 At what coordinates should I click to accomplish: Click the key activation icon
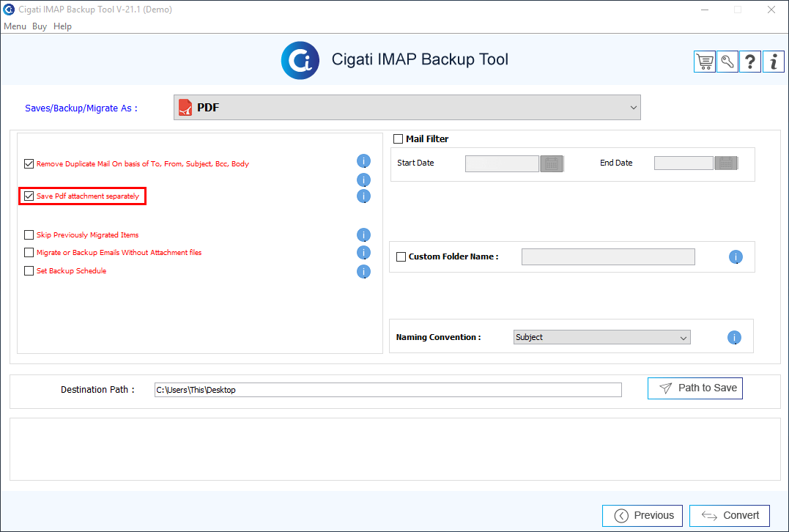pos(727,62)
